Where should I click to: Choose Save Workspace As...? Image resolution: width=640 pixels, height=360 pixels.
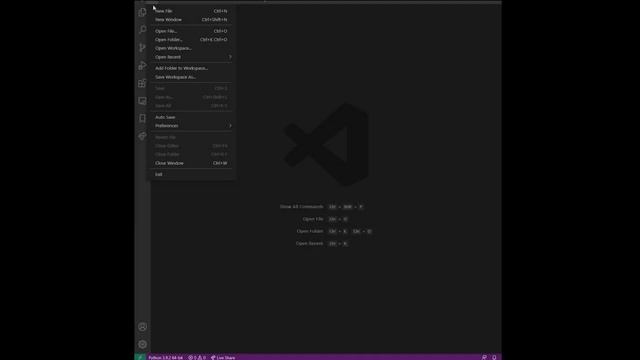point(191,77)
